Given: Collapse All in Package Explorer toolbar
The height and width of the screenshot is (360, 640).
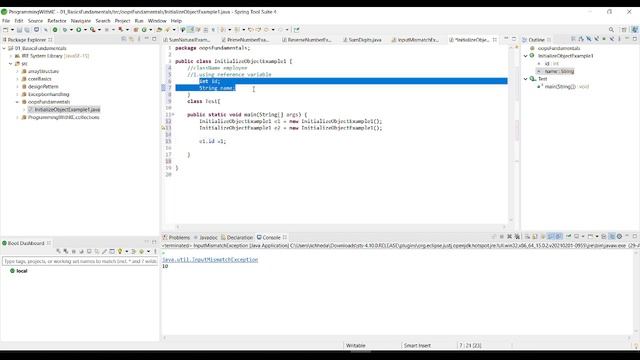Looking at the screenshot, I should click(124, 39).
